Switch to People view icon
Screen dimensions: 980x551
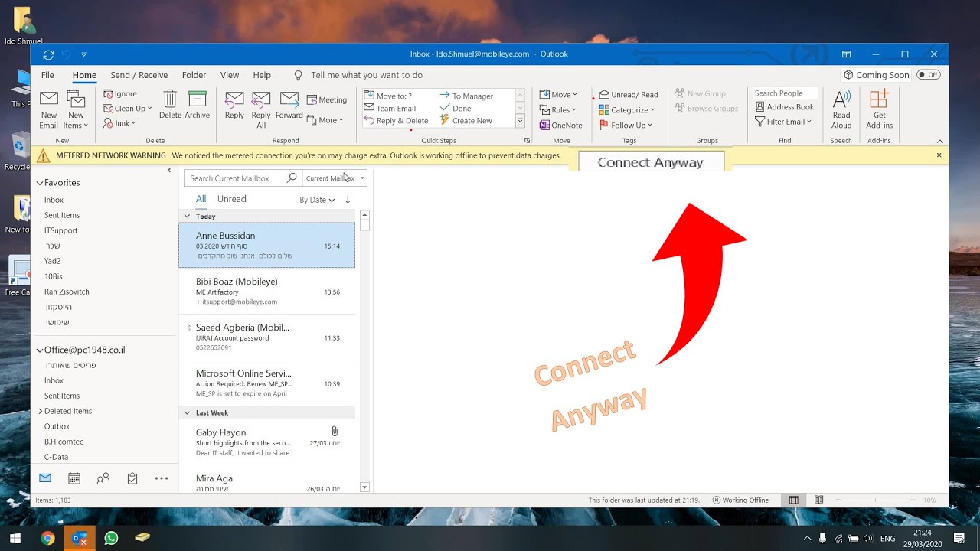pos(103,478)
